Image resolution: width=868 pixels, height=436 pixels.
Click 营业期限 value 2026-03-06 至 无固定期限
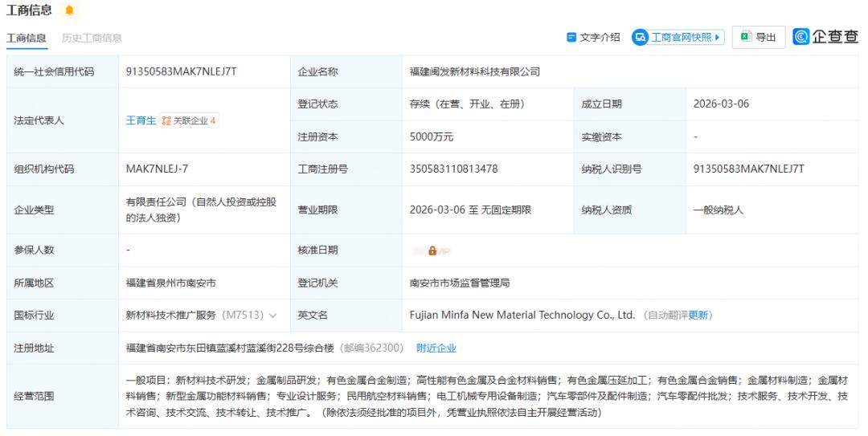point(470,210)
